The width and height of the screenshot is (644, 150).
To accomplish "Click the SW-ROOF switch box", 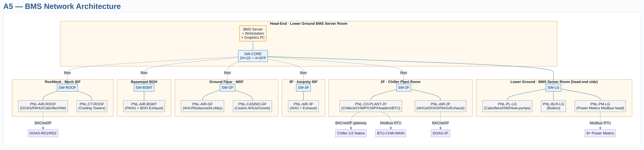I will [67, 87].
